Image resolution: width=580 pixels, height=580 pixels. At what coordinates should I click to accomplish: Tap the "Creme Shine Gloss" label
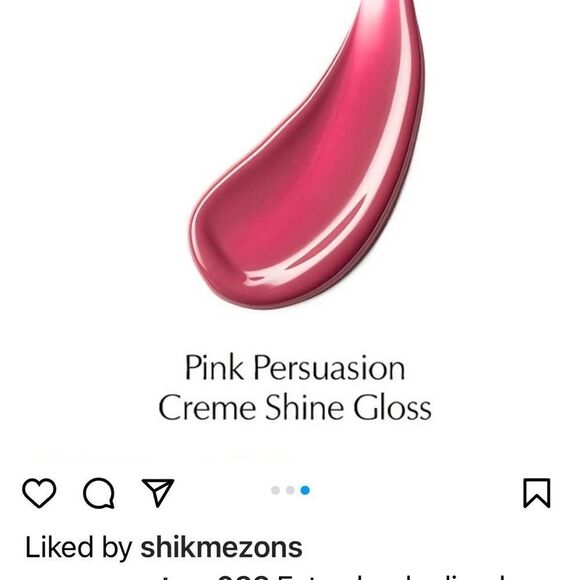295,407
